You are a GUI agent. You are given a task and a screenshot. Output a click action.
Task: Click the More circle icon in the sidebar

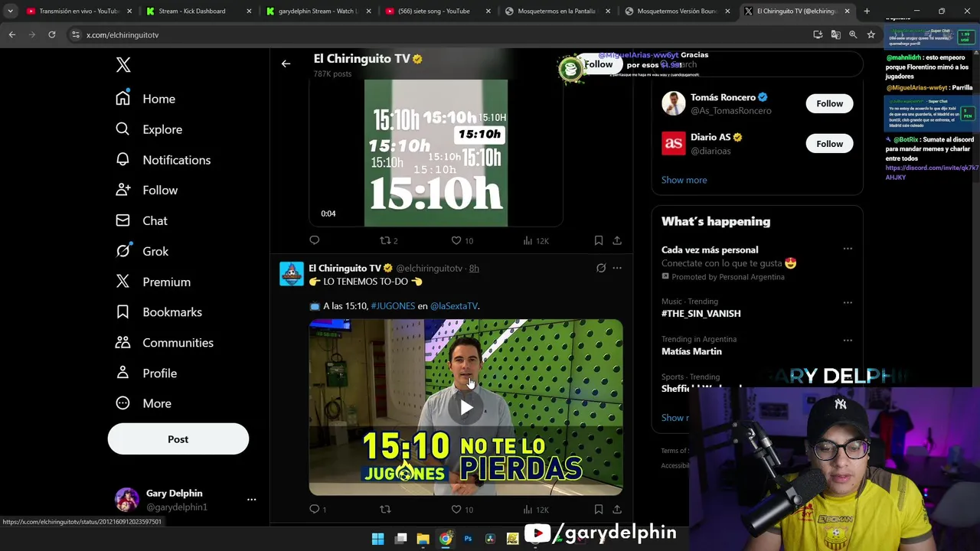[122, 403]
